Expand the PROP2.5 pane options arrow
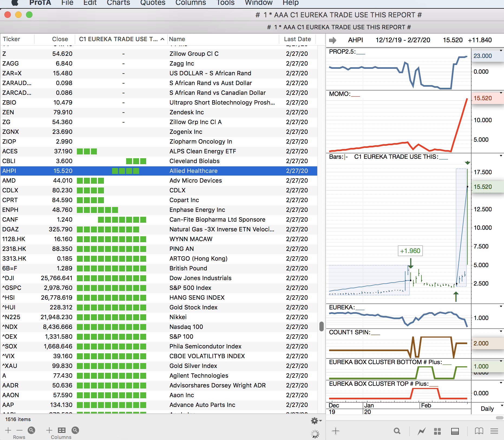The image size is (504, 440). tap(501, 51)
